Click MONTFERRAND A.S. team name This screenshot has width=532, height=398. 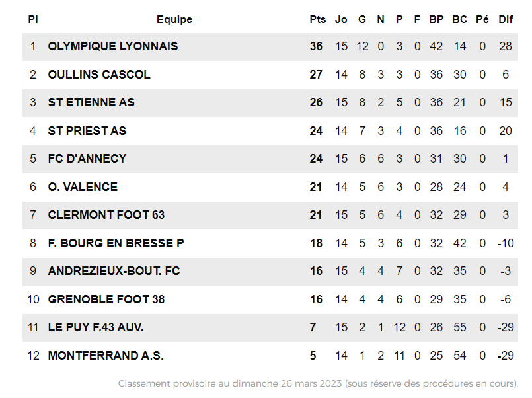[x=106, y=356]
